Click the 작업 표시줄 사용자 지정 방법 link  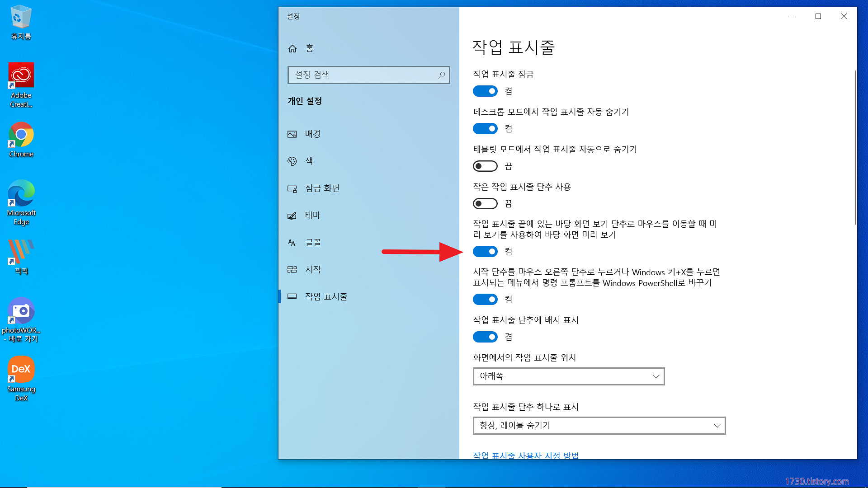pyautogui.click(x=526, y=455)
